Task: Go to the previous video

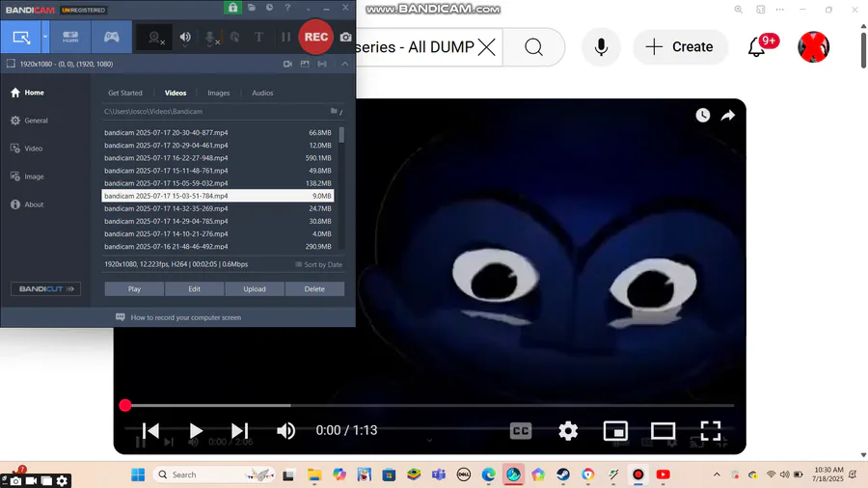Action: pos(150,430)
